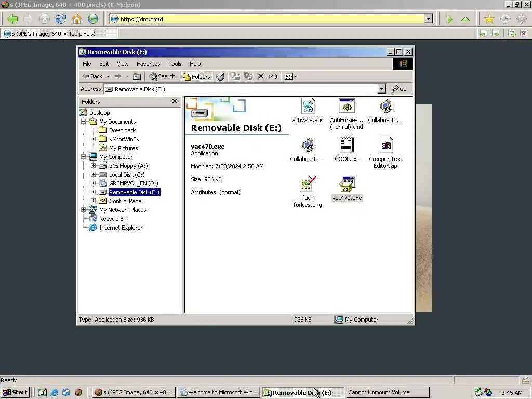532x399 pixels.
Task: Collapse the My Computer tree node
Action: click(83, 156)
